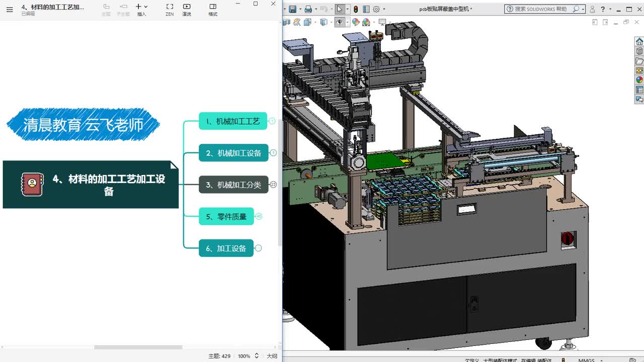Image resolution: width=644 pixels, height=362 pixels.
Task: Open the File Explorer task pane tab
Action: (x=639, y=61)
